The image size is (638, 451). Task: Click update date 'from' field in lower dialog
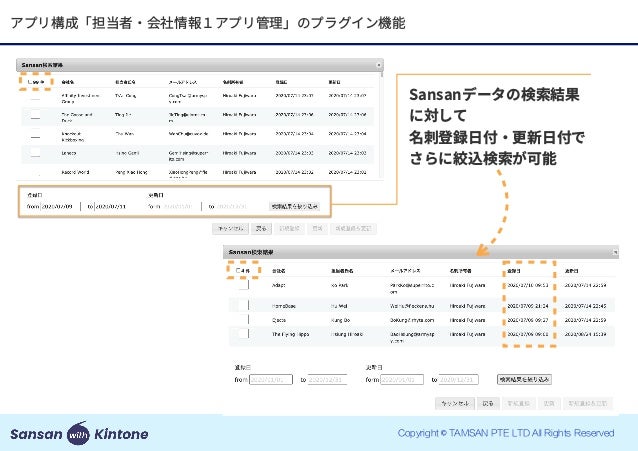tap(402, 379)
